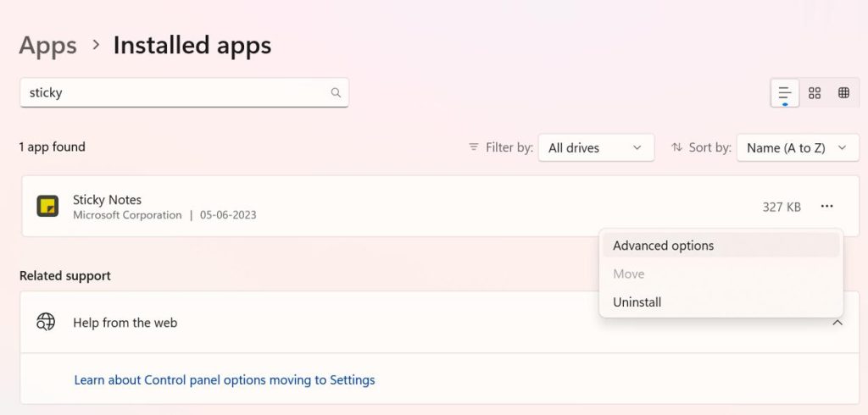Collapse the Help from the web section

click(837, 322)
